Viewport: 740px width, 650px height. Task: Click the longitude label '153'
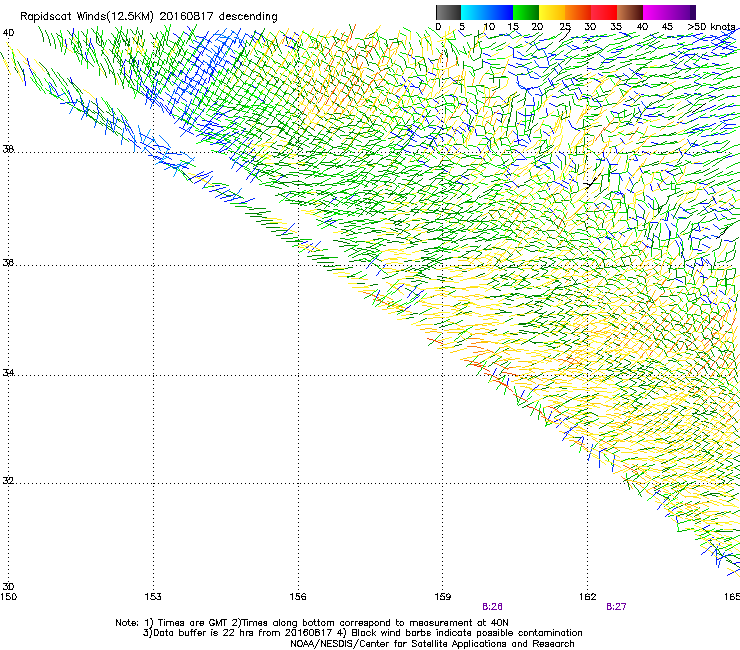click(153, 597)
